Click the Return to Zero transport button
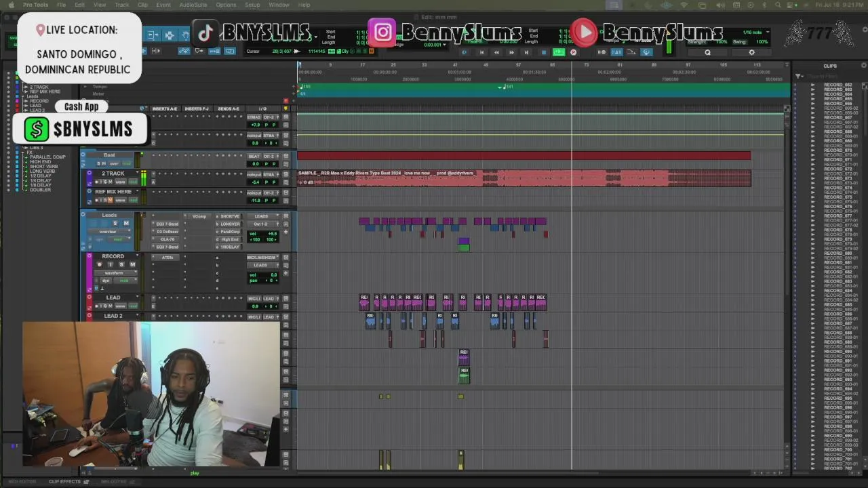Image resolution: width=868 pixels, height=488 pixels. pos(481,52)
